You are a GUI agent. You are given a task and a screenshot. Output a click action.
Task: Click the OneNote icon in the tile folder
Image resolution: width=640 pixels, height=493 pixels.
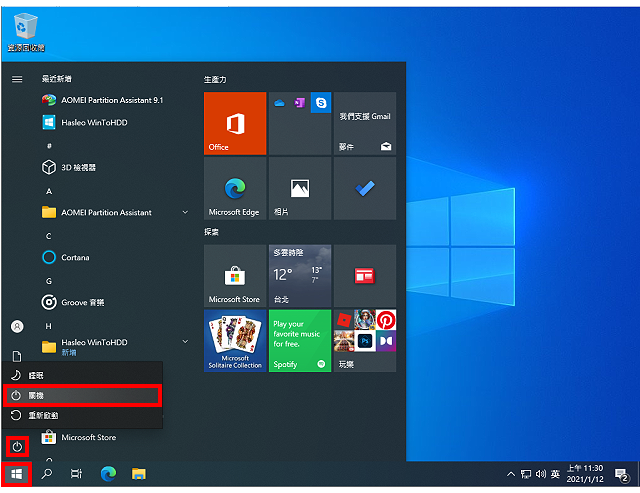click(x=300, y=103)
